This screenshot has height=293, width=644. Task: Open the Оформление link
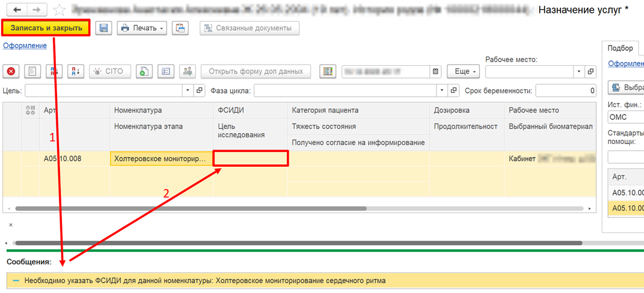[25, 46]
